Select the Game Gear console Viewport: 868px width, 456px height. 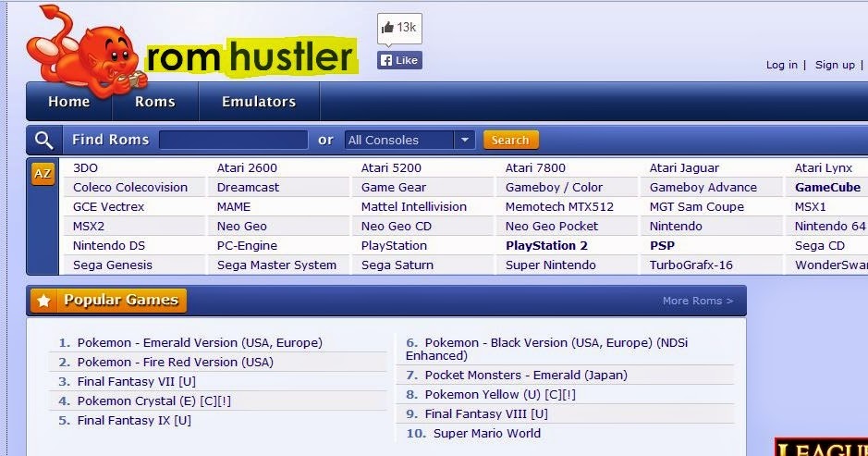click(x=394, y=187)
